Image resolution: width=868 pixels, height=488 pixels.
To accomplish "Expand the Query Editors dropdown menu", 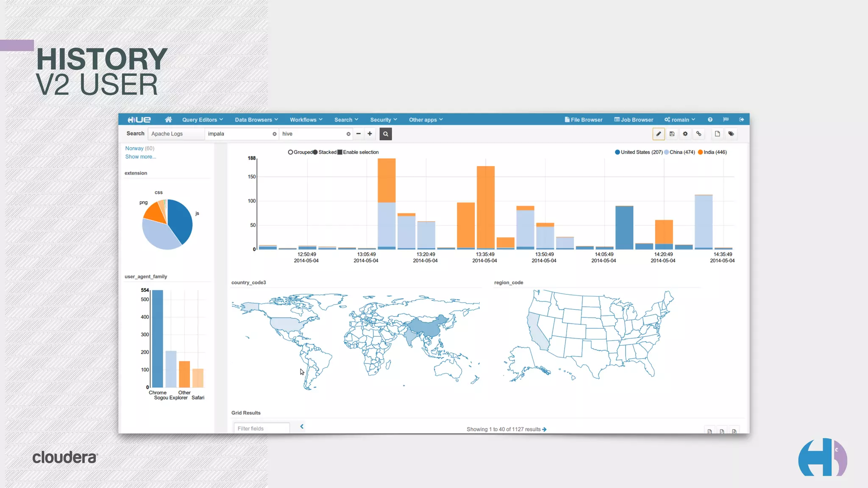I will point(202,120).
